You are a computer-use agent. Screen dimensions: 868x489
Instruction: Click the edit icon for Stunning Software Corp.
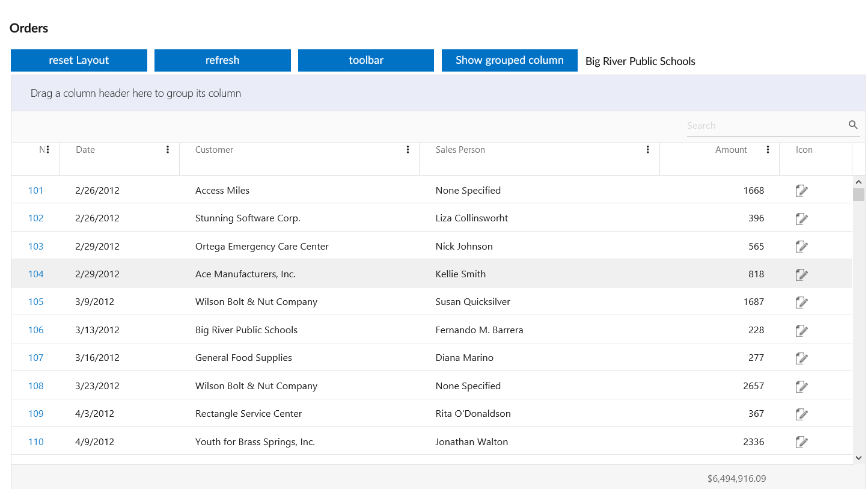tap(801, 219)
